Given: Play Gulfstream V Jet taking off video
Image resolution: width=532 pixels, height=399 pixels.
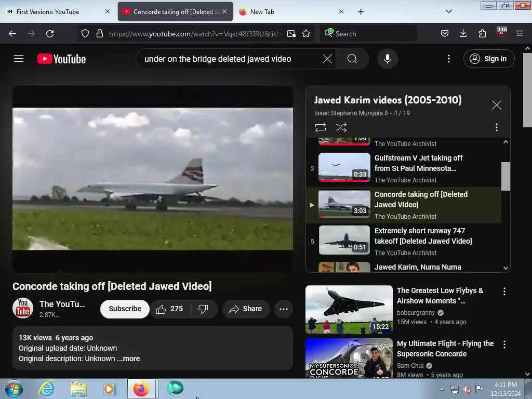Looking at the screenshot, I should 404,169.
